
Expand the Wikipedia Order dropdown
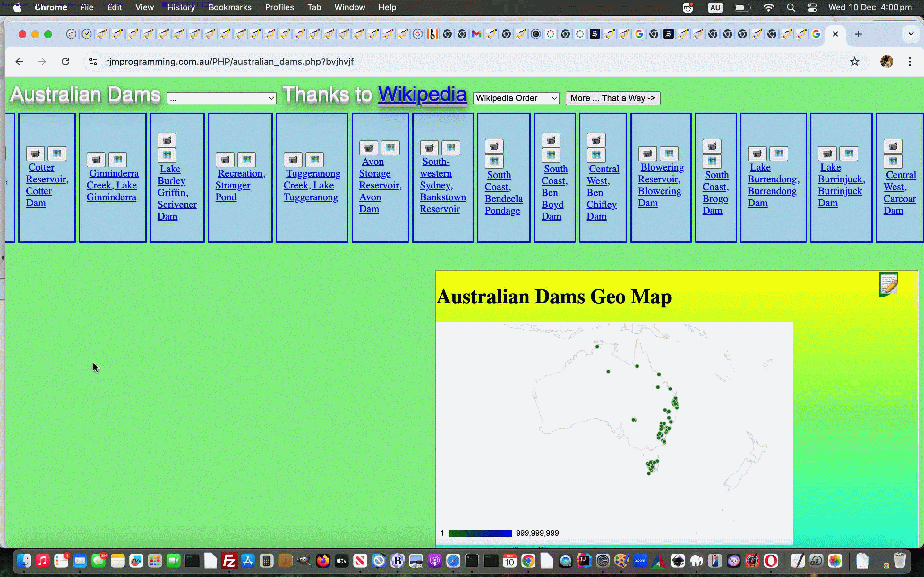[x=516, y=98]
